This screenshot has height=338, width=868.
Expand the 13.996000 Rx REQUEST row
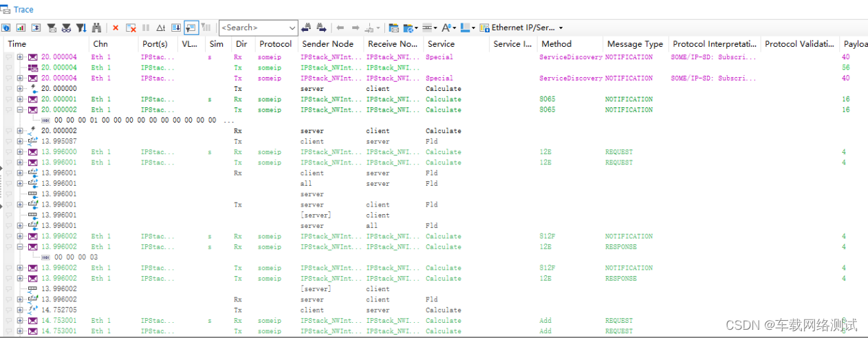coord(21,152)
